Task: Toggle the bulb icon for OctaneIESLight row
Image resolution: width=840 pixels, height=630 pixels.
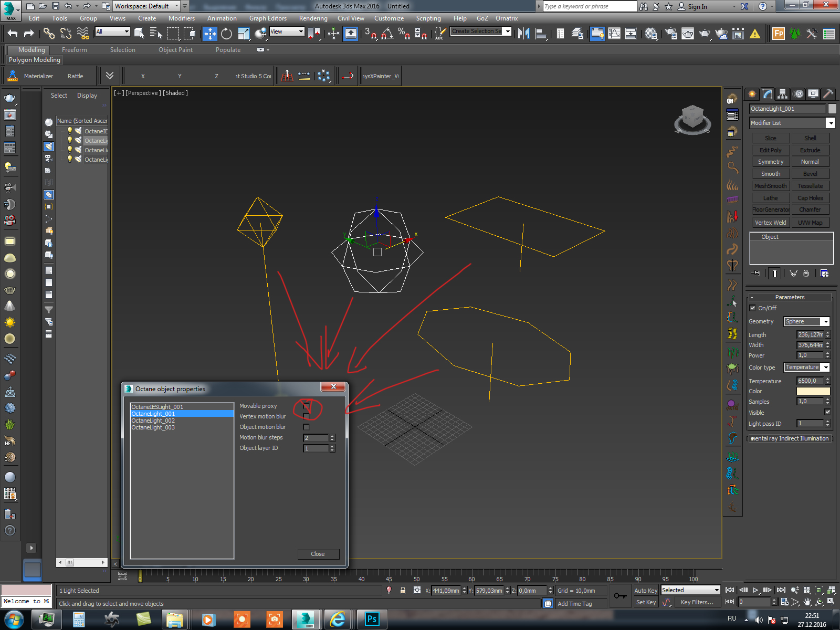Action: pyautogui.click(x=69, y=131)
